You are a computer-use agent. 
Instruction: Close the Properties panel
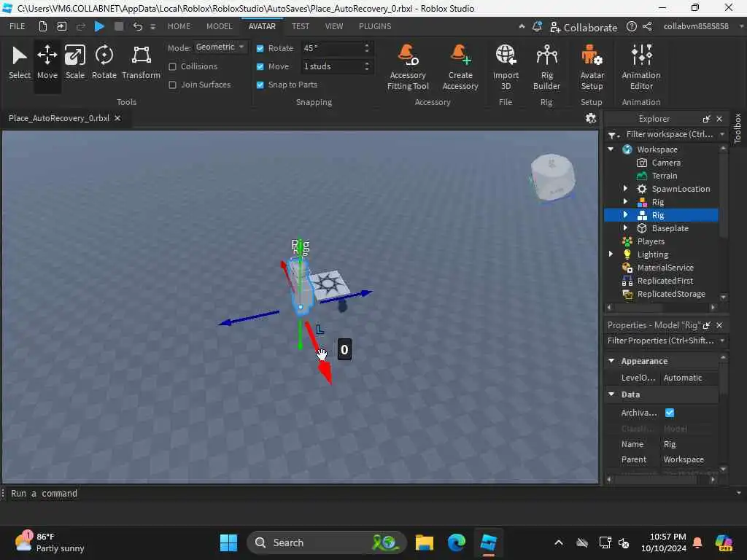[719, 325]
